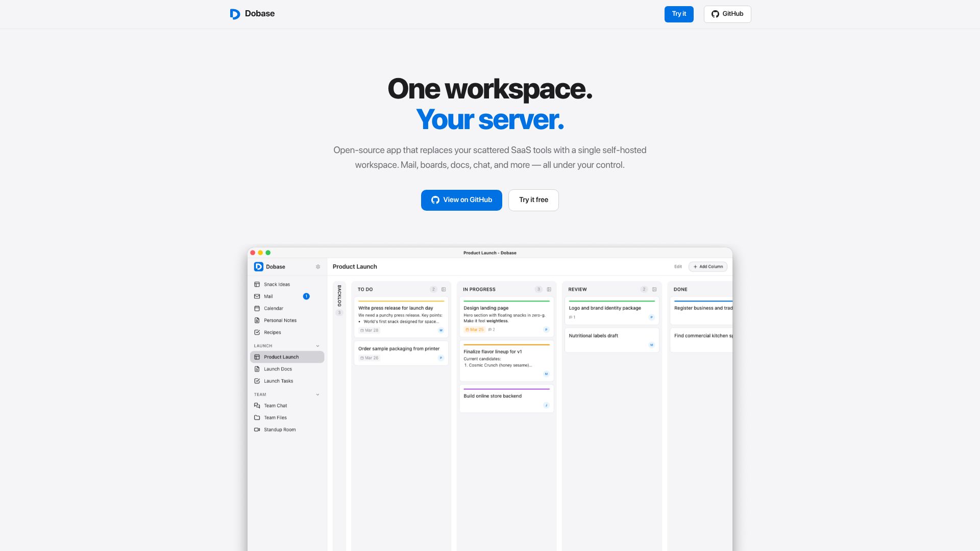Image resolution: width=980 pixels, height=551 pixels.
Task: Click the Mail envelope icon in sidebar
Action: 257,296
